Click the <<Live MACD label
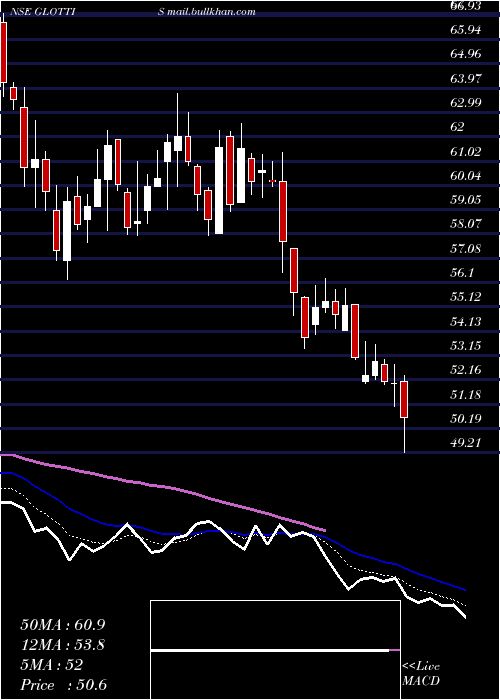The width and height of the screenshot is (500, 700). coord(421,674)
